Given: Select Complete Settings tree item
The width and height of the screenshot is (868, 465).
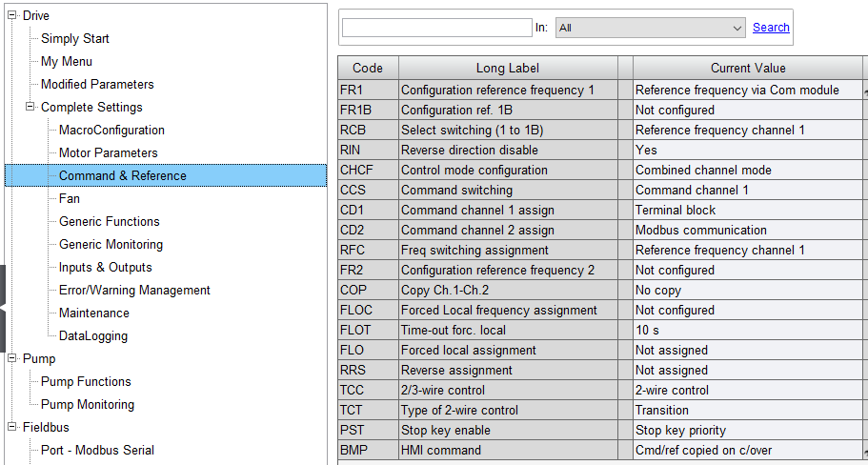Looking at the screenshot, I should [x=91, y=107].
